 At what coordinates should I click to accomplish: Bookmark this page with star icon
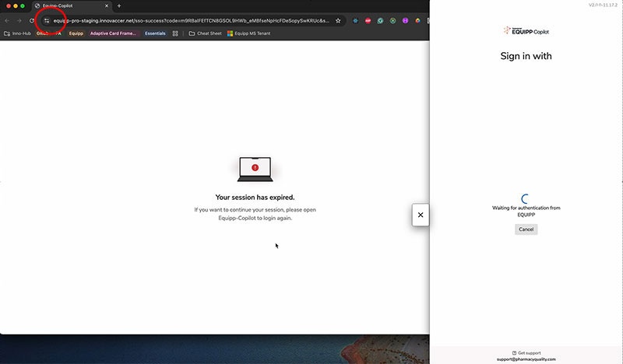point(338,21)
